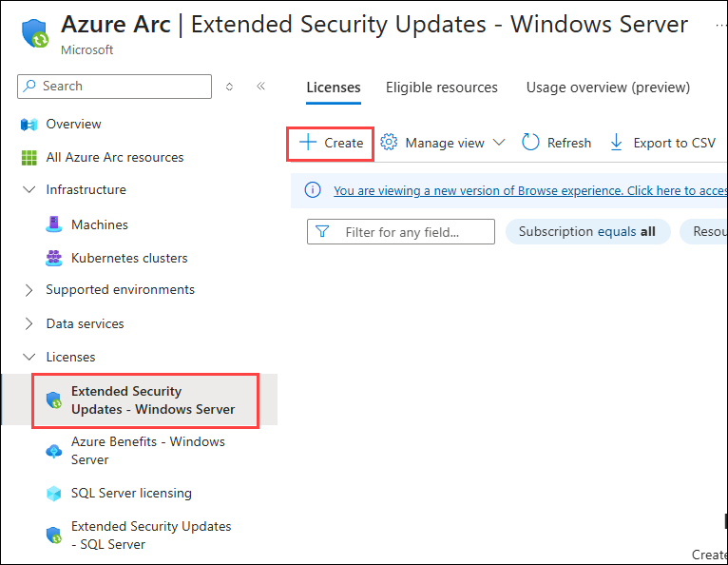Image resolution: width=728 pixels, height=565 pixels.
Task: Click the Kubernetes clusters icon
Action: pos(54,258)
